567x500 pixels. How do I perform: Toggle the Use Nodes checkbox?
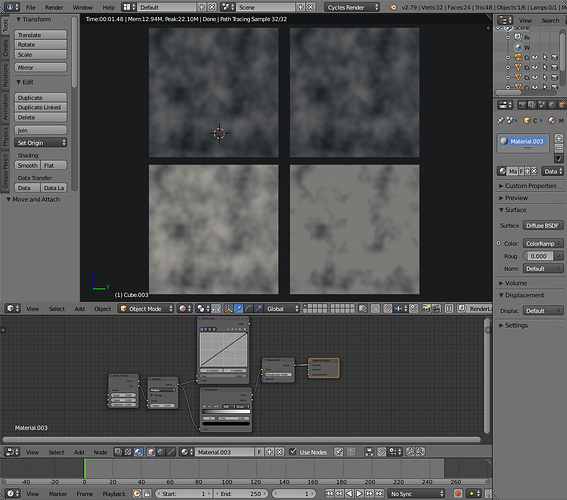[x=293, y=452]
